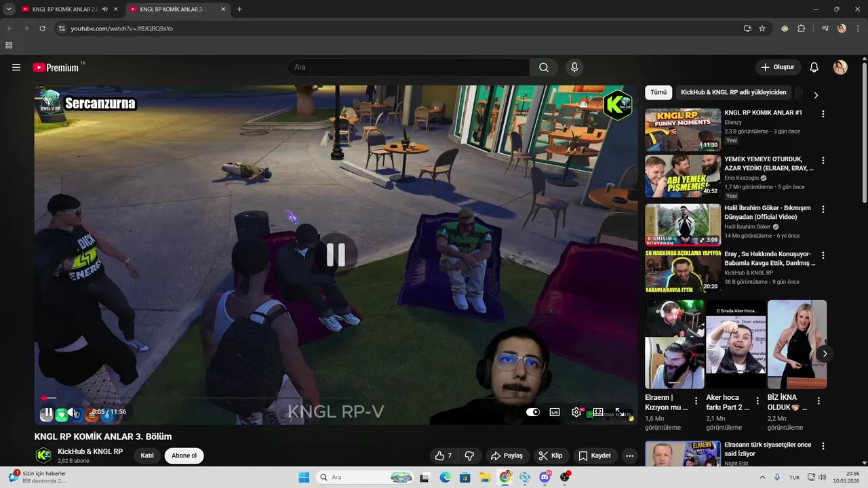Launch Discord from the taskbar
Screen dimensions: 868x488
tap(545, 477)
